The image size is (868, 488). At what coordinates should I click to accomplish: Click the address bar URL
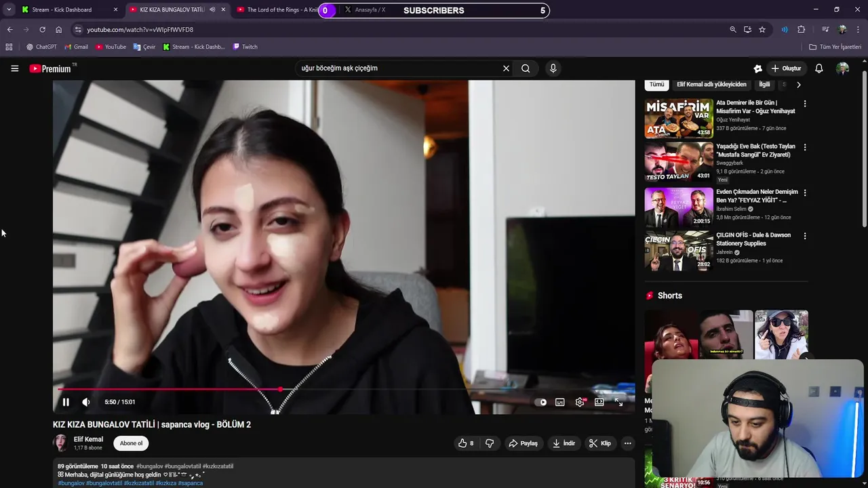coord(140,30)
